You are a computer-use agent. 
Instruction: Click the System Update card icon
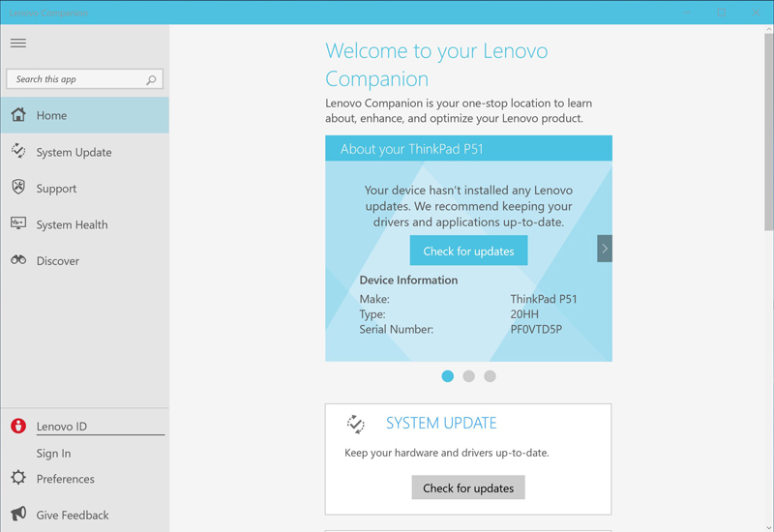pos(355,424)
